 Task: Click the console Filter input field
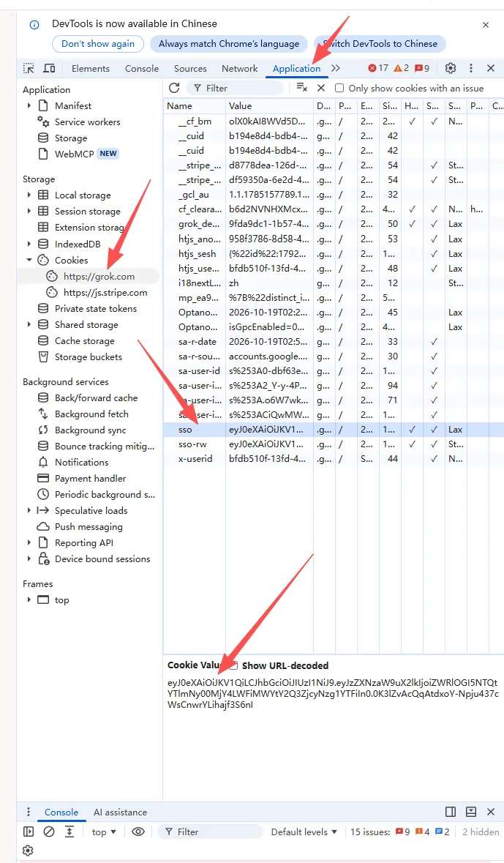210,832
